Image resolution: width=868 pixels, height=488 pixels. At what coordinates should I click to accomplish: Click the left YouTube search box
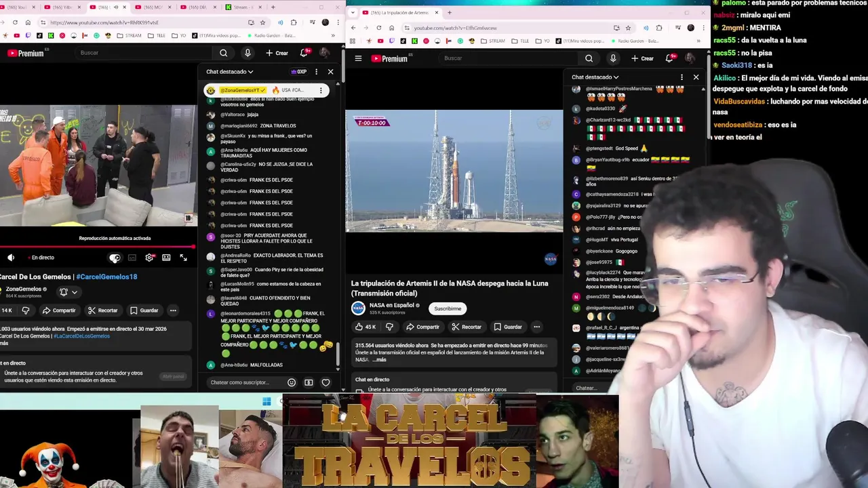[x=144, y=53]
